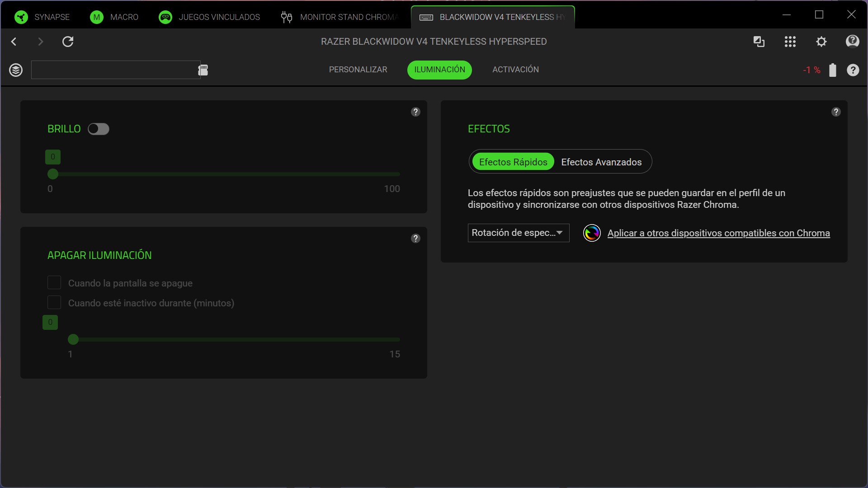868x488 pixels.
Task: Go forward with the right arrow
Action: pyautogui.click(x=41, y=42)
